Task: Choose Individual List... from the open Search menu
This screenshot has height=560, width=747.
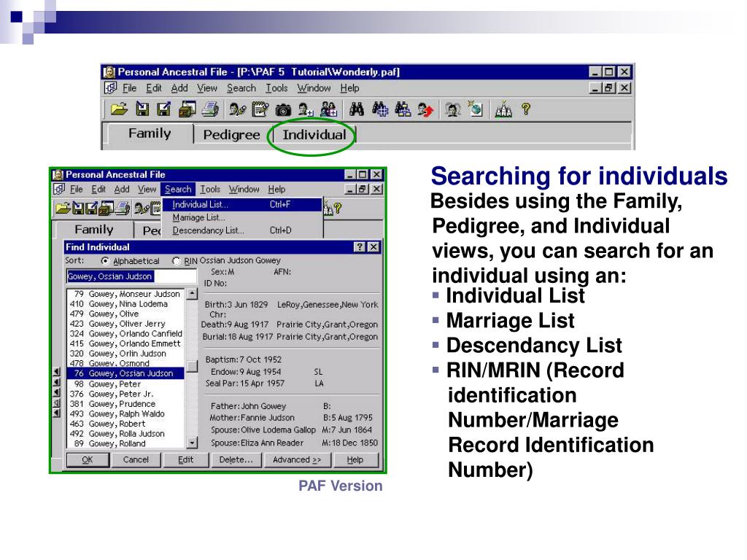Action: pos(242,204)
